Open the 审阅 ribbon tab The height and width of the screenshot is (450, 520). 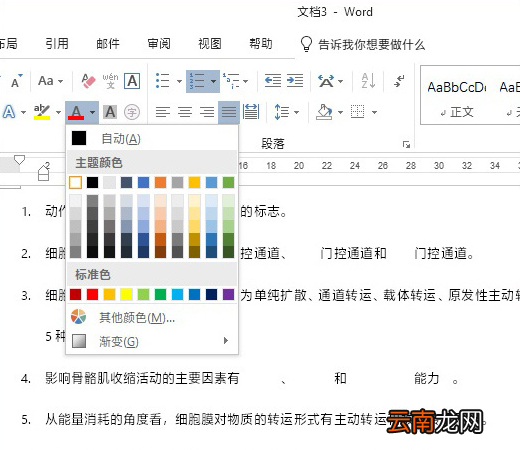(x=159, y=44)
